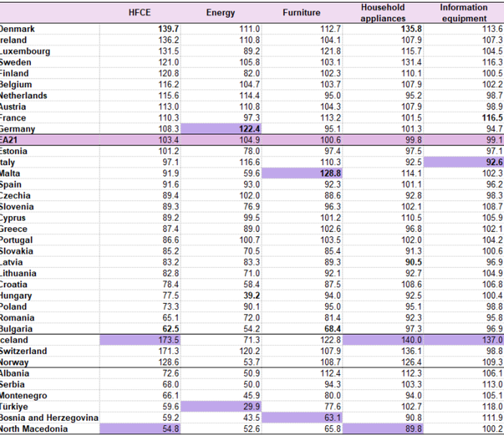
Task: Click Latvia's household appliances value 90.5
Action: 414,262
